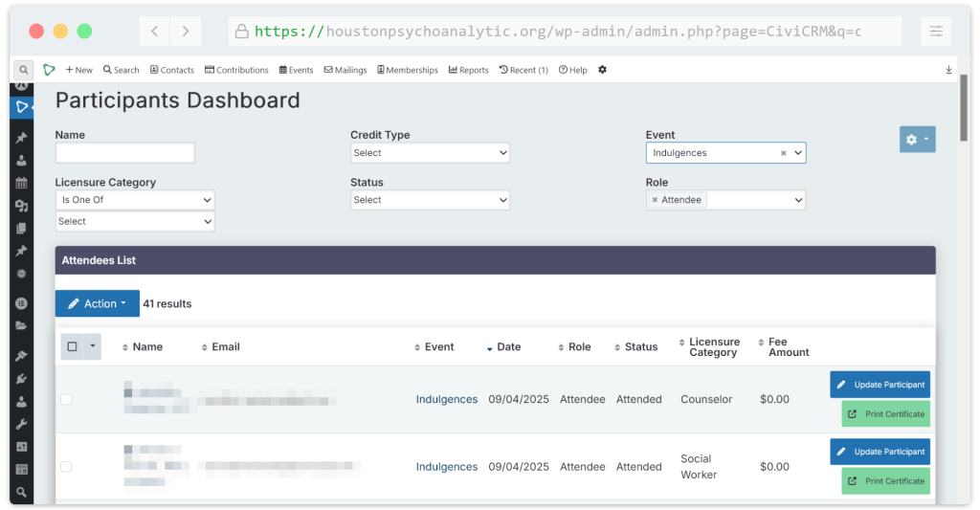Open the Templates folder sidebar icon
This screenshot has width=980, height=510.
pyautogui.click(x=21, y=325)
